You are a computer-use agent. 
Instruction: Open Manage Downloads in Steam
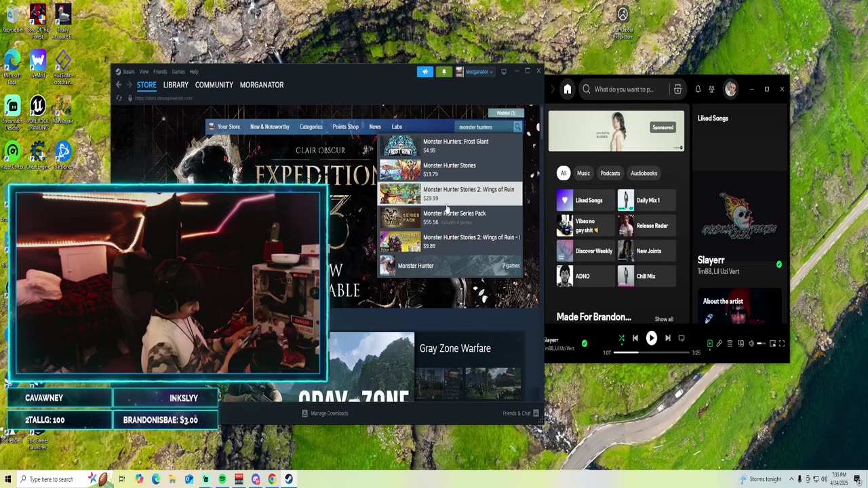(325, 413)
